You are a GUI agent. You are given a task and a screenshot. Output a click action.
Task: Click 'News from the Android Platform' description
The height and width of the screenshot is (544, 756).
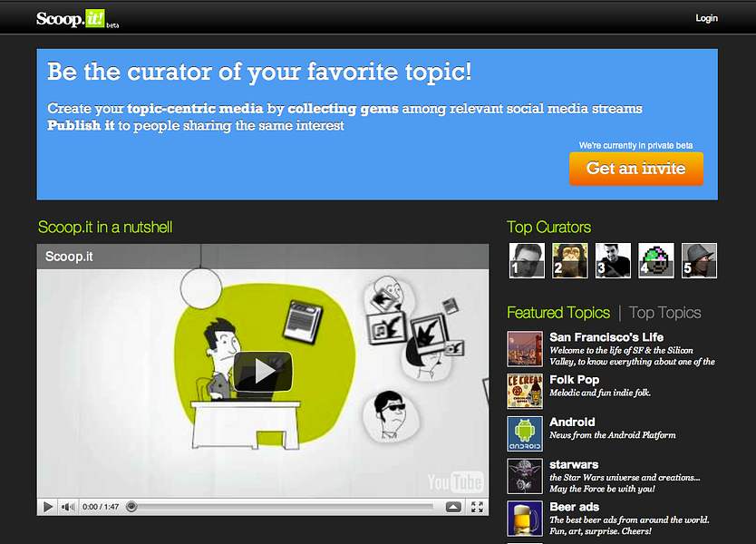pos(612,435)
